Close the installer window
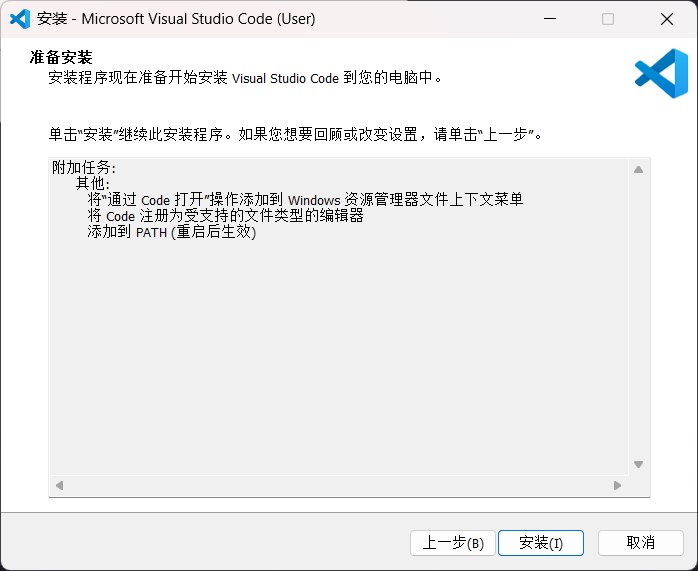Screen dimensions: 698x571 [667, 19]
